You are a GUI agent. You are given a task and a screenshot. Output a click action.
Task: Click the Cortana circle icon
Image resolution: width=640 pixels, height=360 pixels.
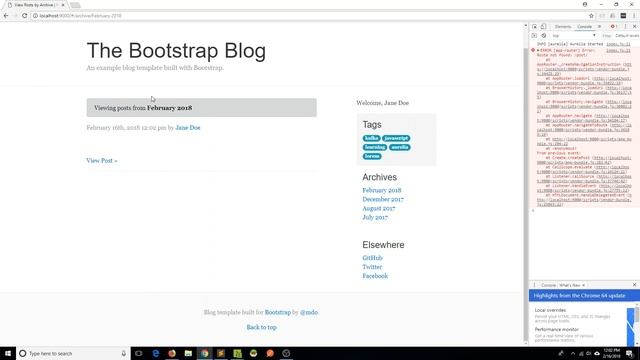(23, 353)
